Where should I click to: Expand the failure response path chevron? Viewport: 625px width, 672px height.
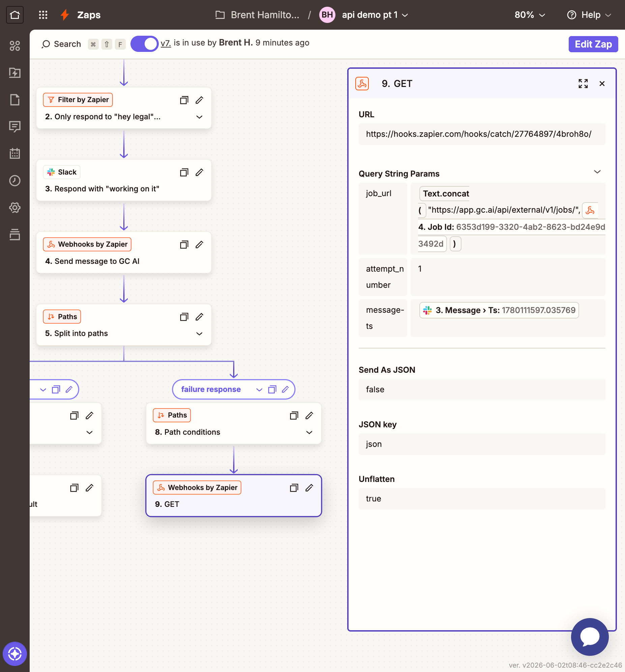click(259, 389)
